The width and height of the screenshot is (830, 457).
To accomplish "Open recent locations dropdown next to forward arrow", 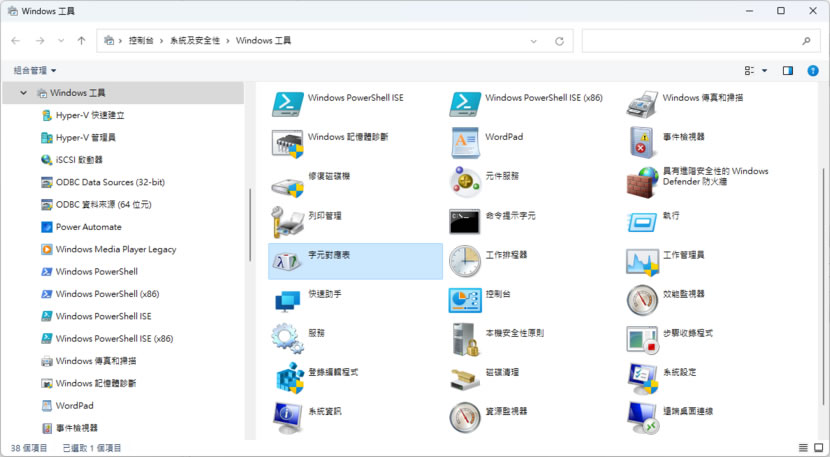I will (61, 41).
